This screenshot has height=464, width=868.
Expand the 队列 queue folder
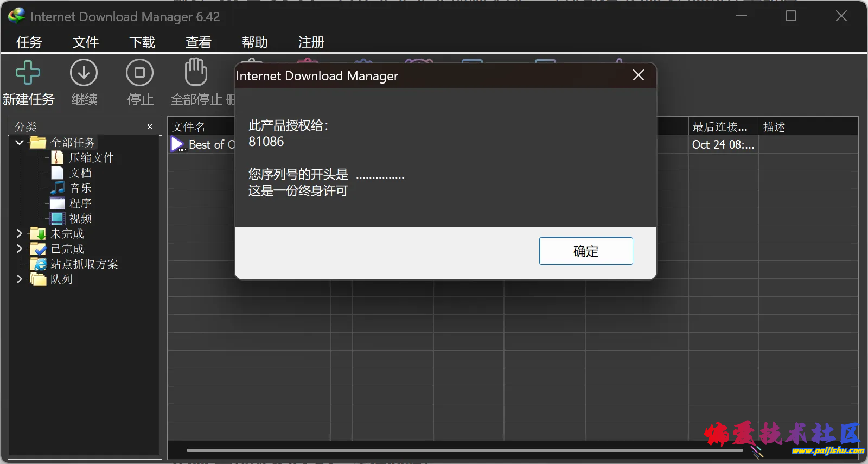point(20,279)
